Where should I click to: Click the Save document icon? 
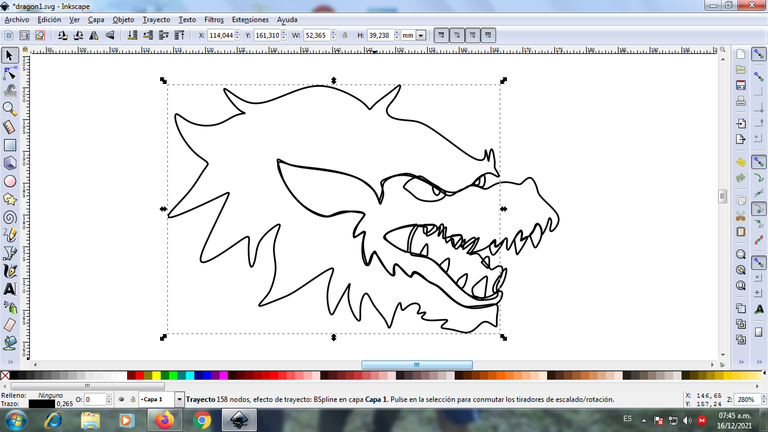click(741, 85)
